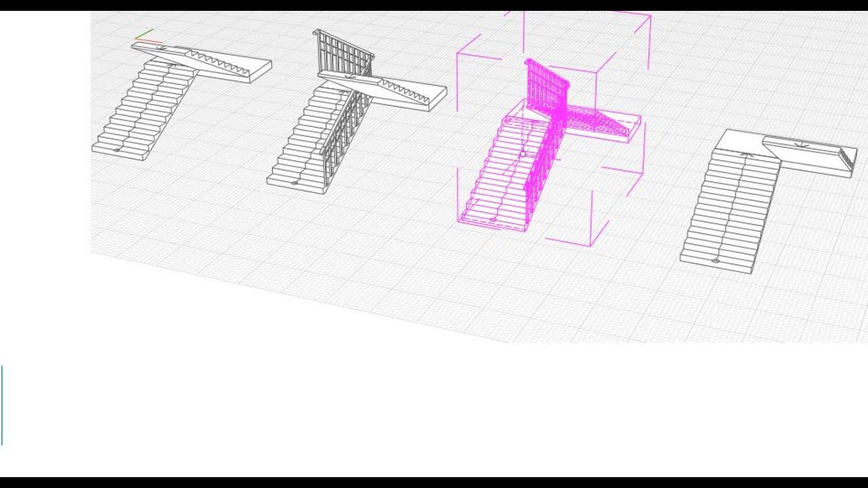
Task: Click the base point marker of the rightmost staircase
Action: tap(714, 260)
